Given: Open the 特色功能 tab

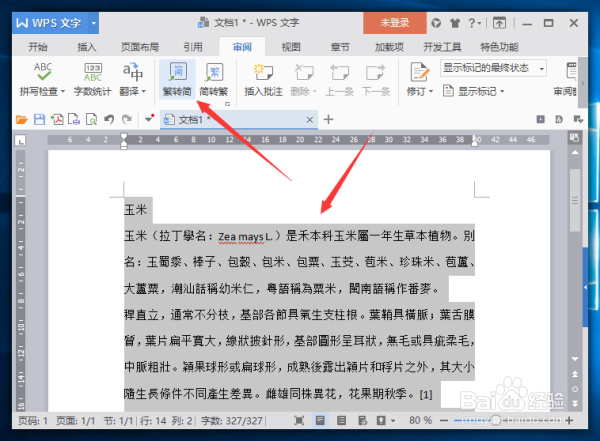Looking at the screenshot, I should (x=499, y=47).
